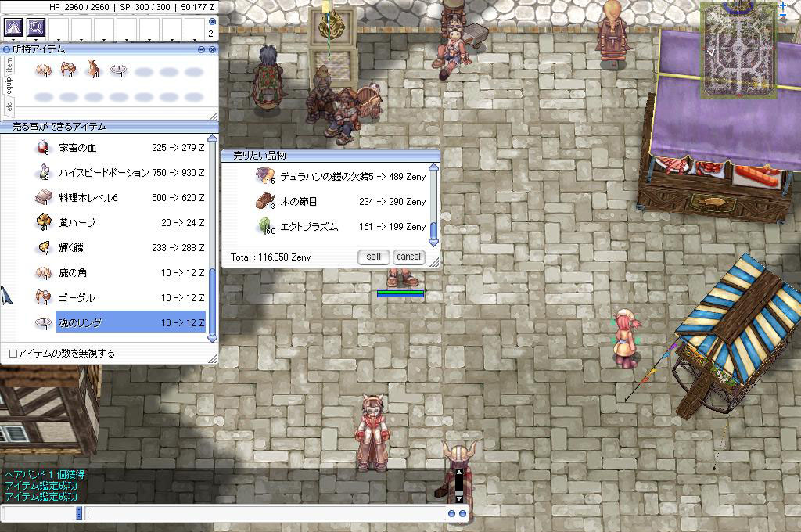Click into the chat message input field
Screen dimensions: 801x532
pos(266,513)
